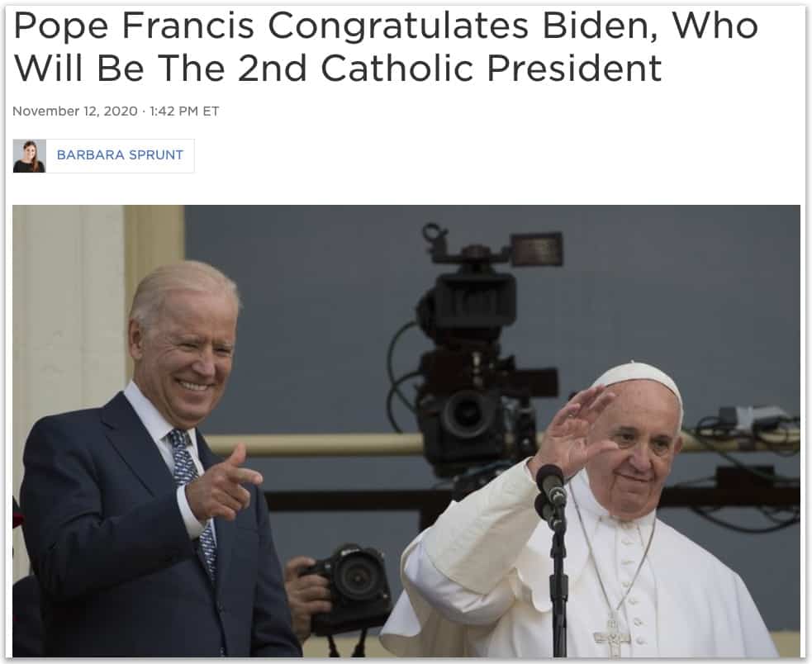Click the silver cross pendant

click(x=612, y=634)
